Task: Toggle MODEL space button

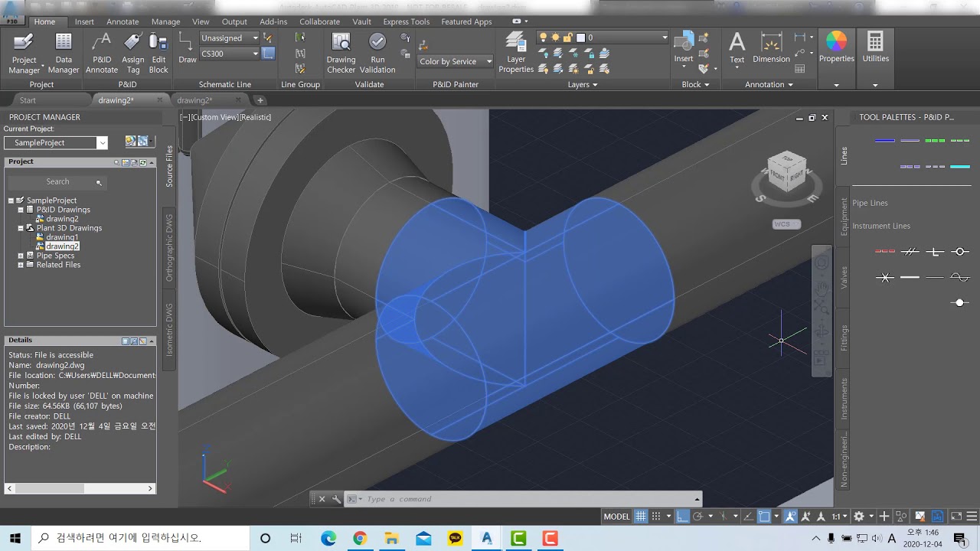Action: tap(616, 517)
